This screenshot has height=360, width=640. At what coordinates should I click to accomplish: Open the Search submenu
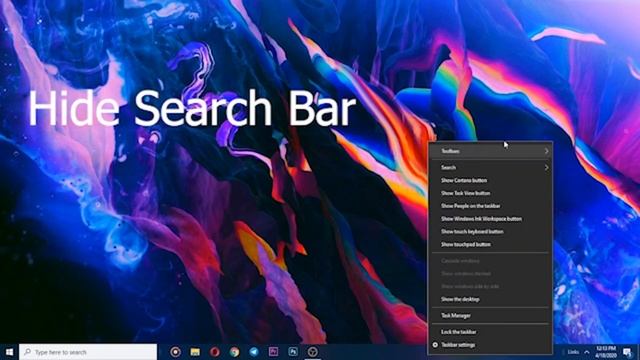point(490,167)
